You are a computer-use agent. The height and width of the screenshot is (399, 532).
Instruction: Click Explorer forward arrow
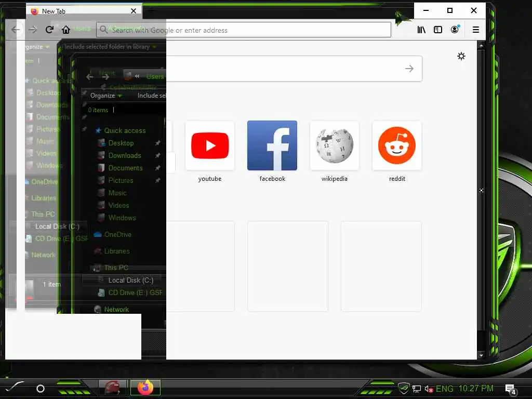106,77
